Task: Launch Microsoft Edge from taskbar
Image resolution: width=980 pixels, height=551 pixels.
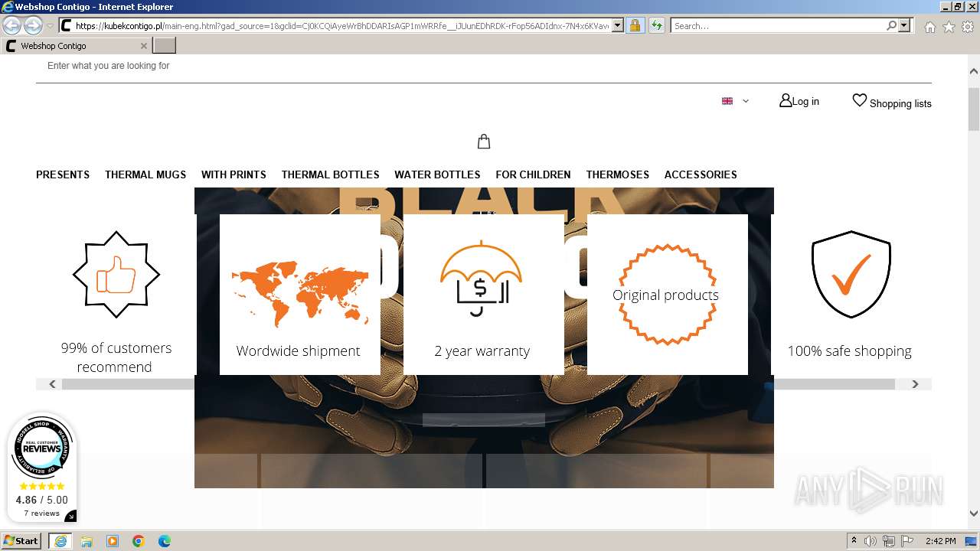Action: click(x=165, y=541)
